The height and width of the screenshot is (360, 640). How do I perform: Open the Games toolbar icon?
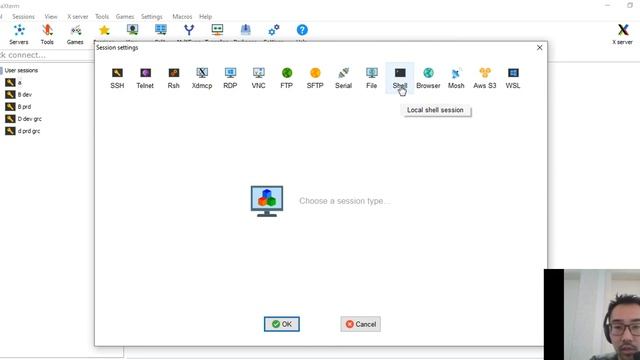coord(75,34)
